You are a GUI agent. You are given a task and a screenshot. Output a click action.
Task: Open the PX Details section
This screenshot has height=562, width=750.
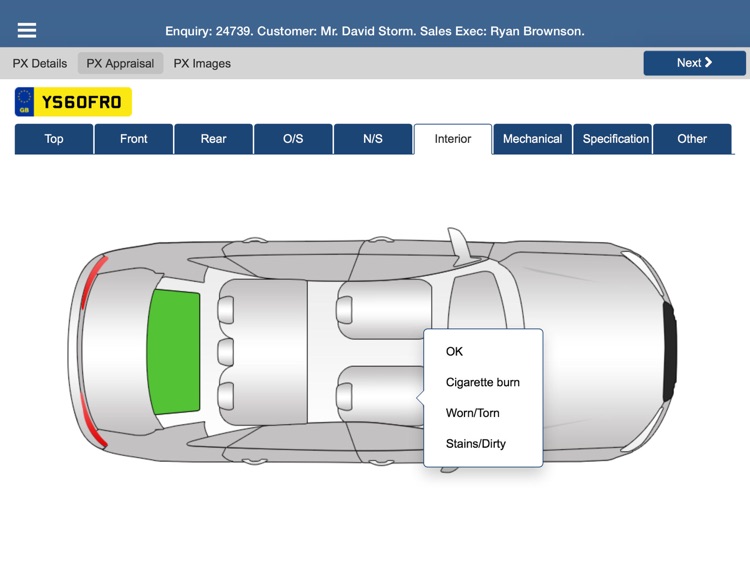[40, 63]
